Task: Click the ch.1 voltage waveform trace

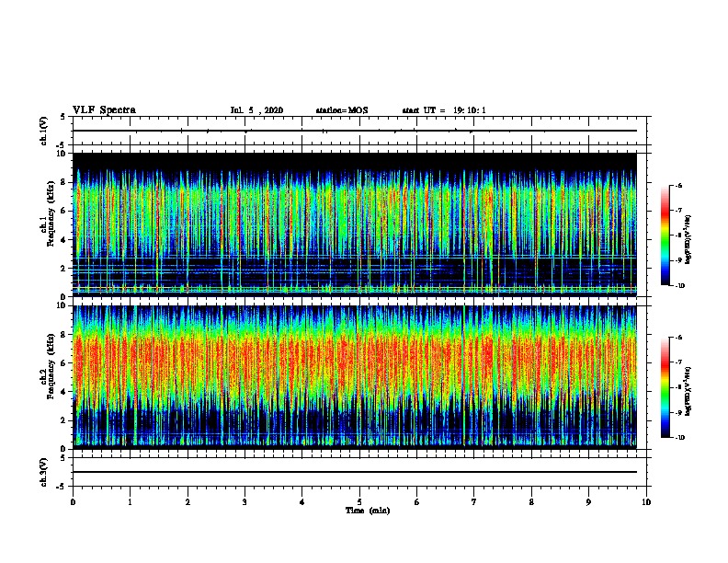Action: click(355, 131)
